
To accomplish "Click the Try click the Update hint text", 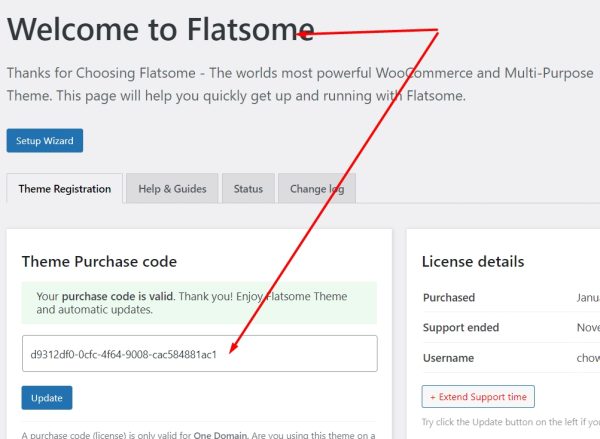I will 510,422.
